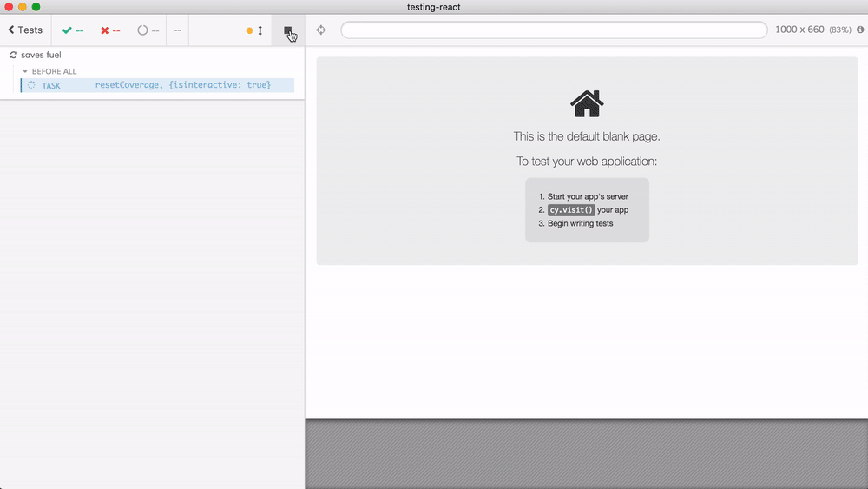
Task: Stop the running tests with the square button
Action: point(288,30)
